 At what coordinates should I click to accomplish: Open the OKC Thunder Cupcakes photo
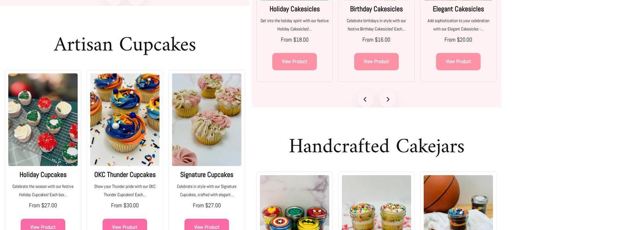[x=125, y=120]
